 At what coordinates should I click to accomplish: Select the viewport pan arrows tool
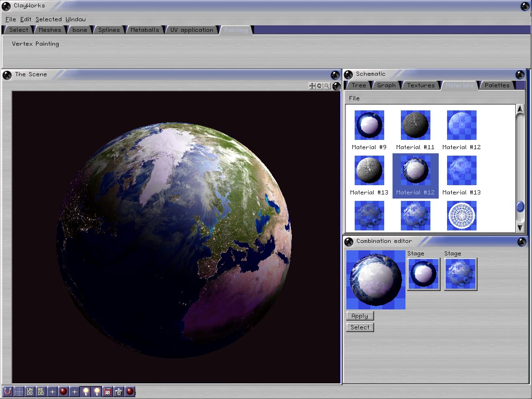[x=312, y=86]
